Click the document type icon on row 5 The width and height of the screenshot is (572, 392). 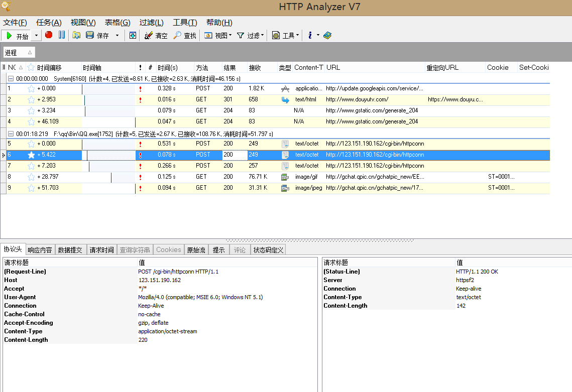[x=285, y=144]
